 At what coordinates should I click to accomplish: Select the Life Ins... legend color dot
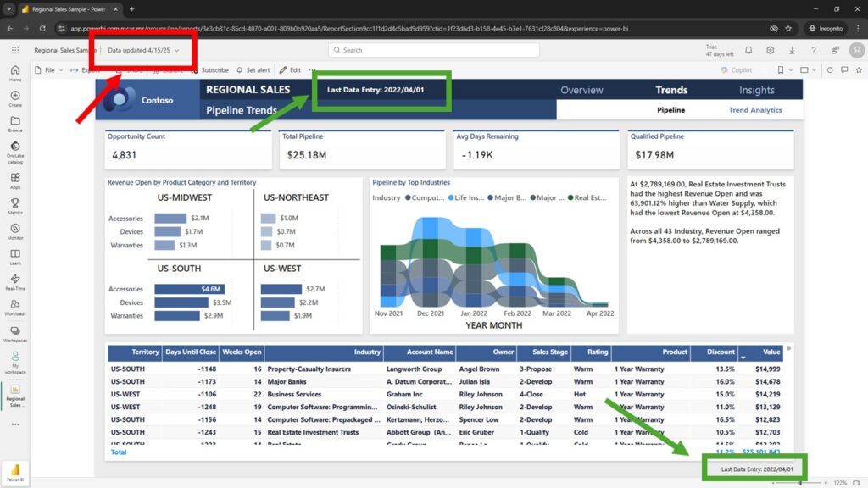[x=451, y=197]
